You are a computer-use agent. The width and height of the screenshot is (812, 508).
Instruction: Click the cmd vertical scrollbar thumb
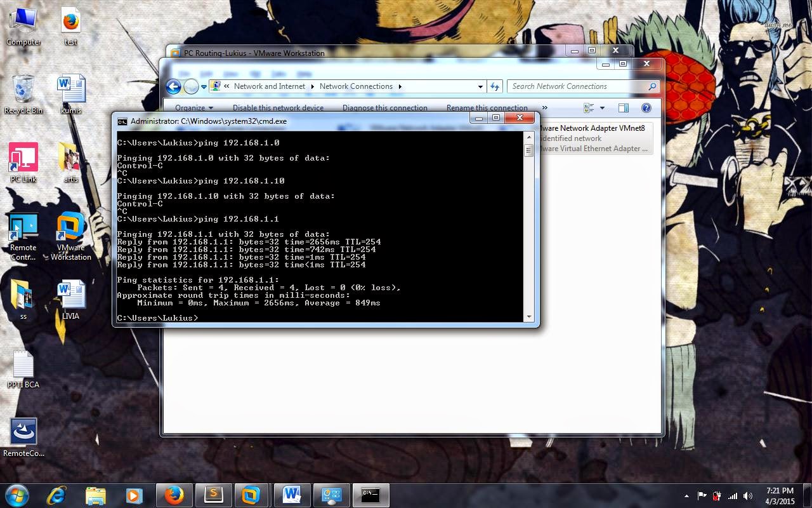[528, 150]
